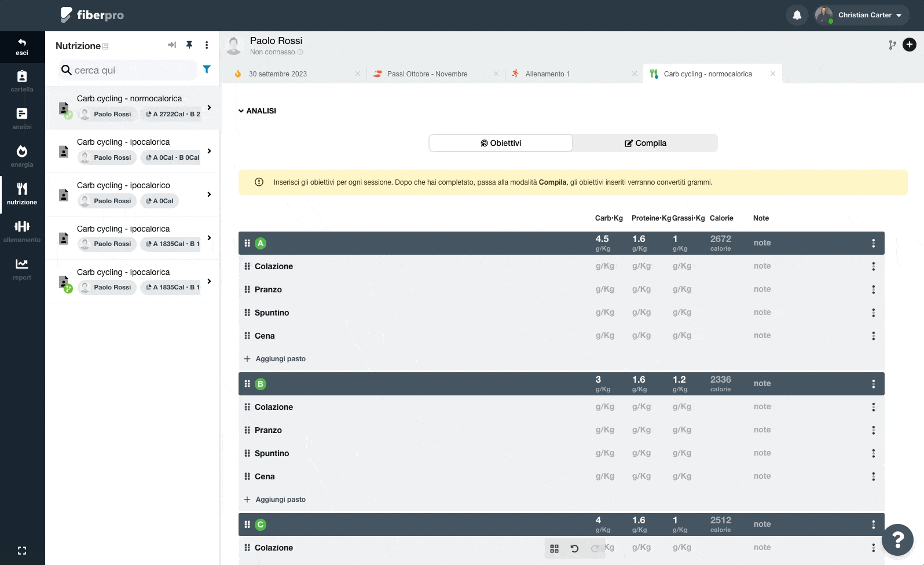Click the branch icon near top right

click(892, 45)
